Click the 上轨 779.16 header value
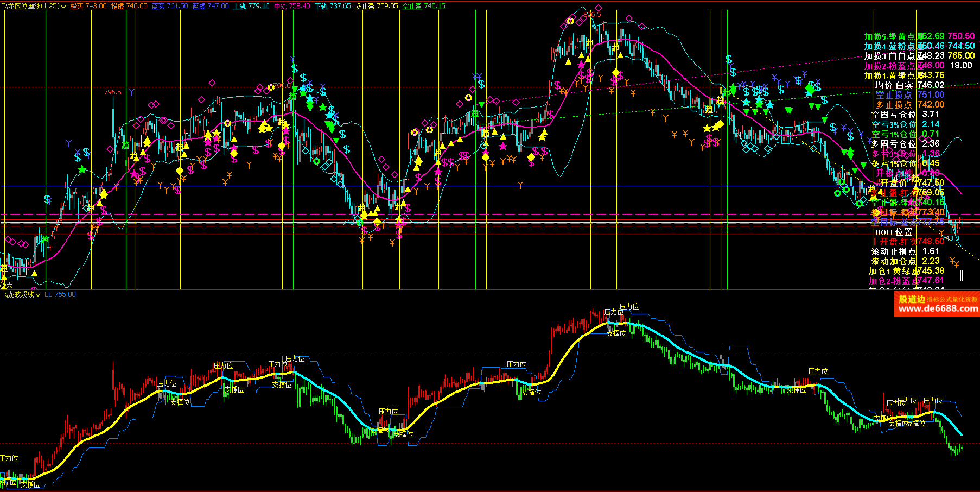Viewport: 980px width, 492px height. pyautogui.click(x=251, y=6)
